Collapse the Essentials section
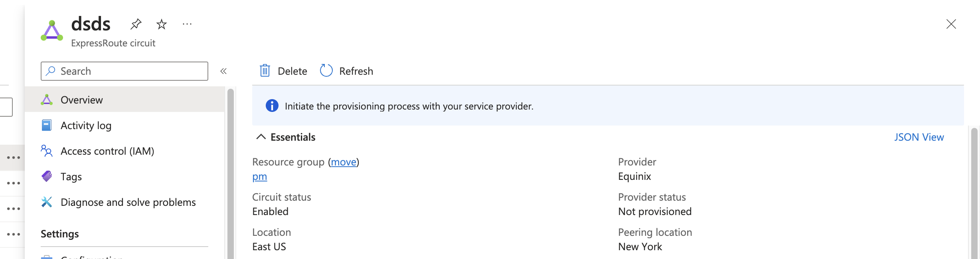 tap(261, 137)
